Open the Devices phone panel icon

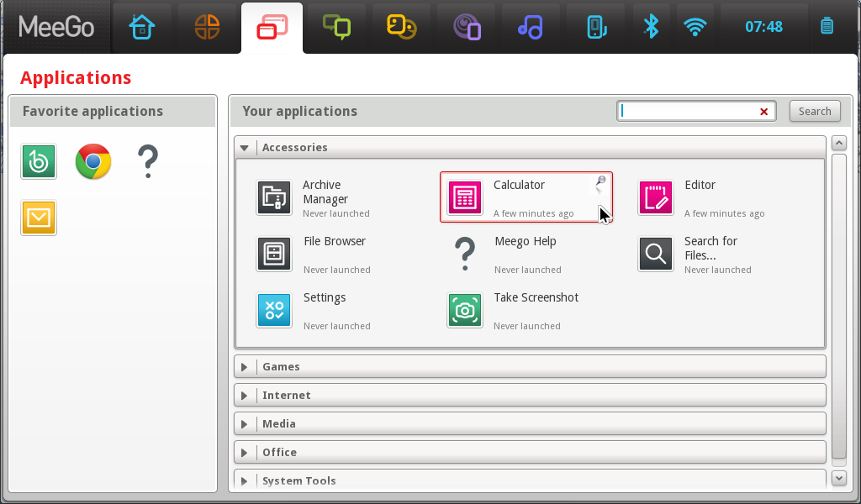point(596,27)
